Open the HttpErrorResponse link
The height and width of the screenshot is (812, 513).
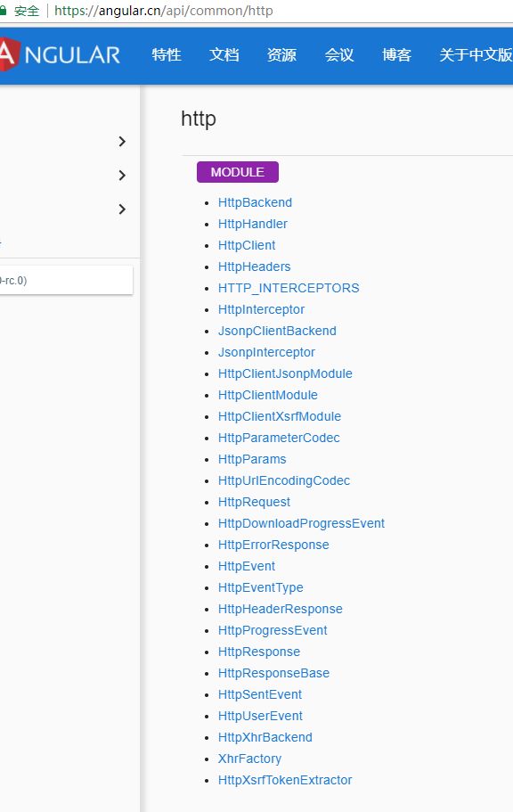click(x=273, y=545)
